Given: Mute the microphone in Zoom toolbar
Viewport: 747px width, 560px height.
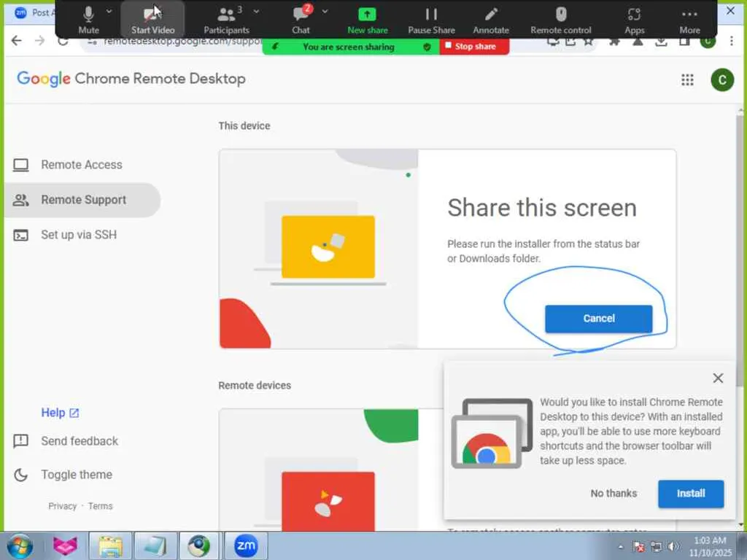Looking at the screenshot, I should [88, 20].
